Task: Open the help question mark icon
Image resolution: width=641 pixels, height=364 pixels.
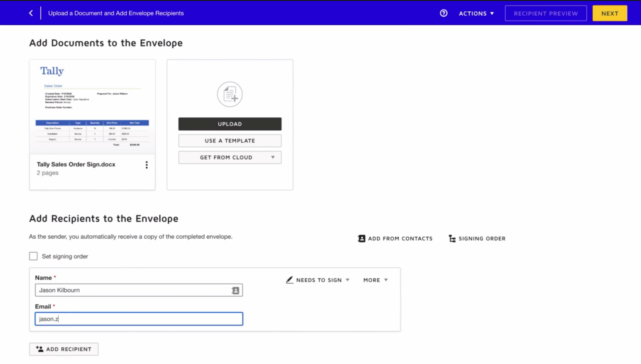Action: (x=443, y=13)
